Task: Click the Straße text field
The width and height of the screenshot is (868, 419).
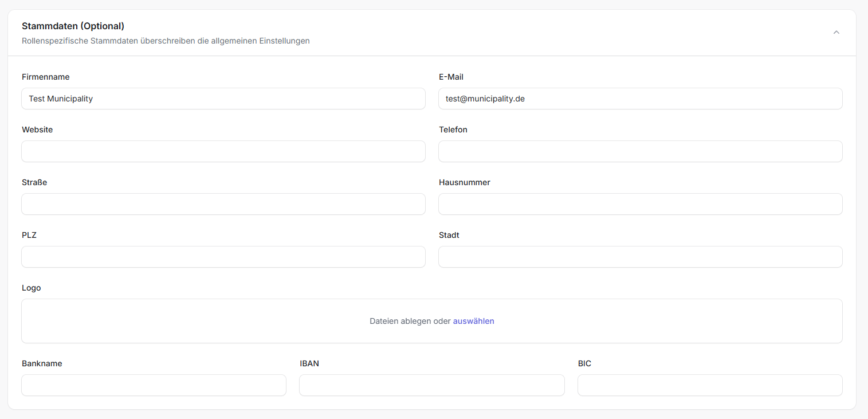Action: coord(223,204)
